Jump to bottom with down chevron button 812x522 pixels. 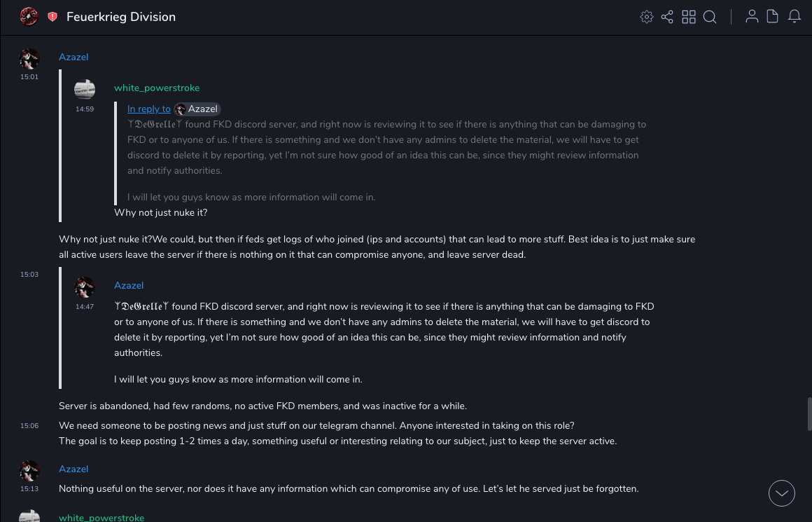pos(781,493)
